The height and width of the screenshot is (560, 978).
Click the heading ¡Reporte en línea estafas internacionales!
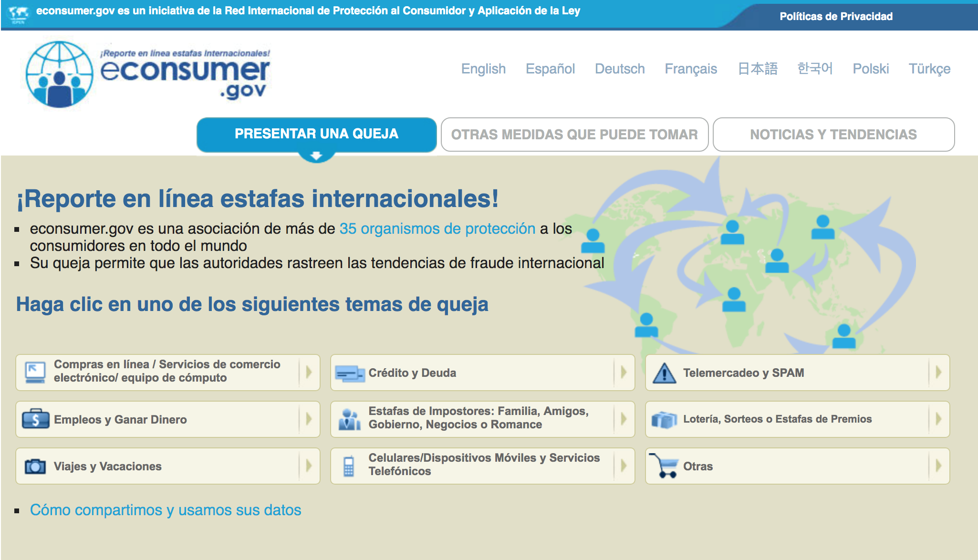tap(258, 198)
